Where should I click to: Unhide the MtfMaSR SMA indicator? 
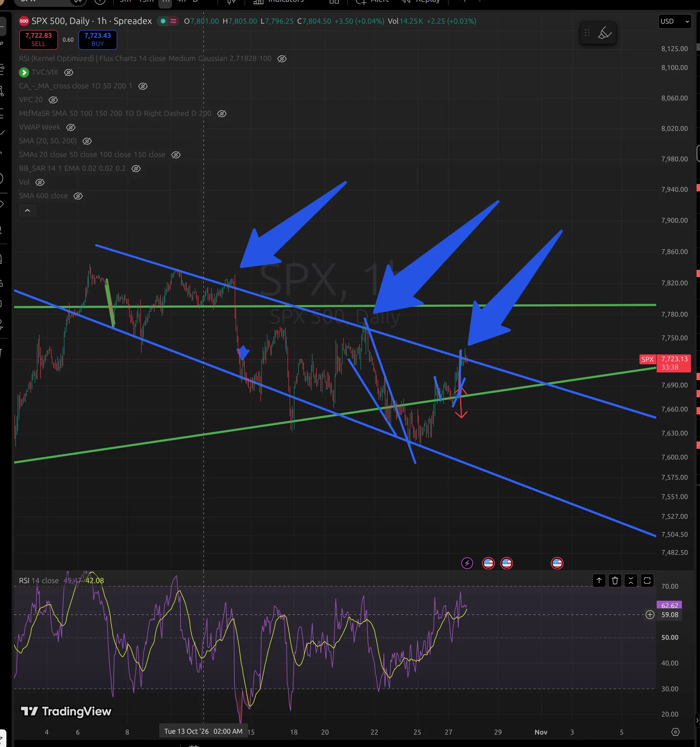222,114
